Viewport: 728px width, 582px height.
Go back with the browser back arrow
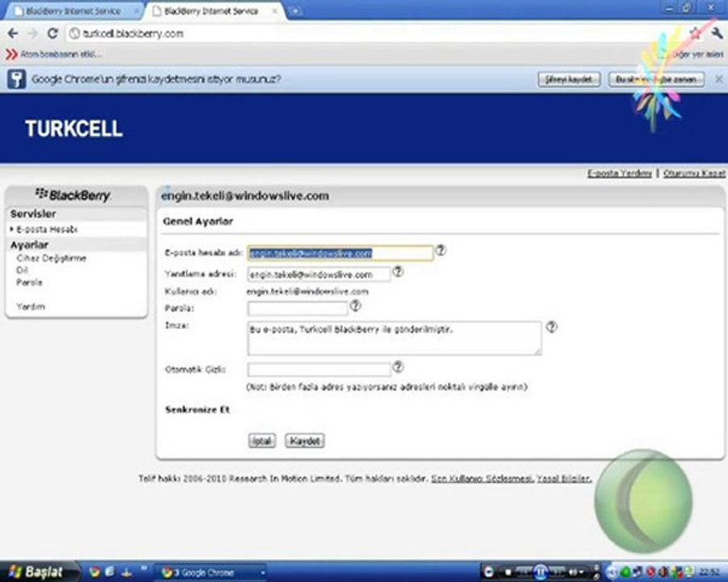pyautogui.click(x=13, y=33)
